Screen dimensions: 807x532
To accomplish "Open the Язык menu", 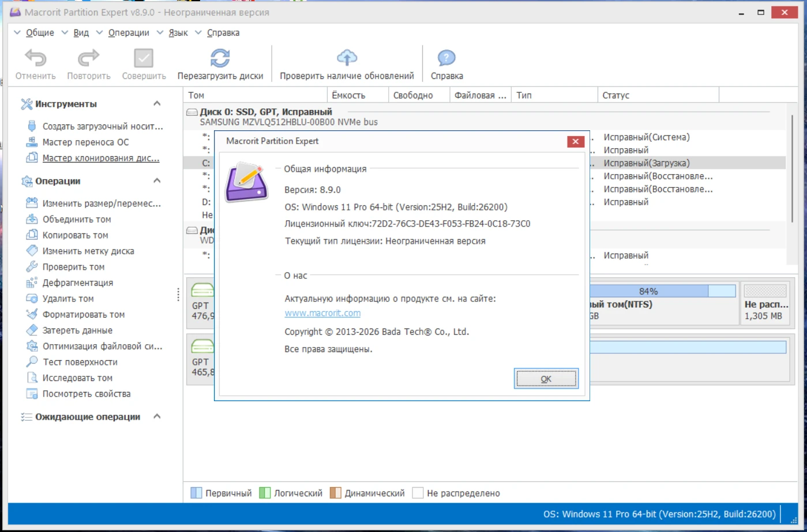I will (x=178, y=33).
